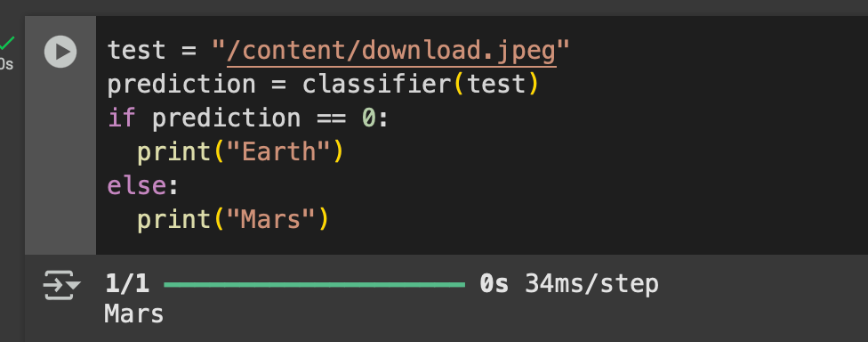The width and height of the screenshot is (868, 342).
Task: Click the number 0 in the comparison
Action: 369,118
